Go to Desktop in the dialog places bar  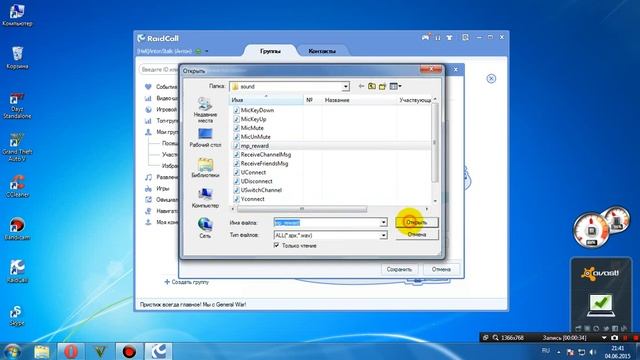click(x=205, y=138)
